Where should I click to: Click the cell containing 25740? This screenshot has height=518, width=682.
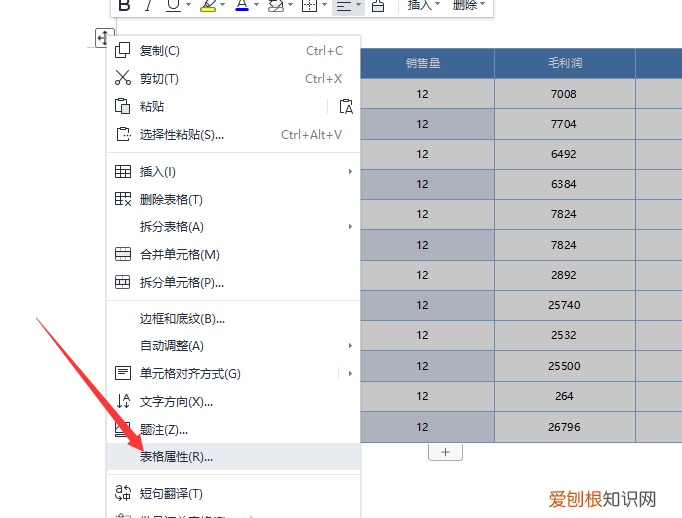click(x=565, y=305)
